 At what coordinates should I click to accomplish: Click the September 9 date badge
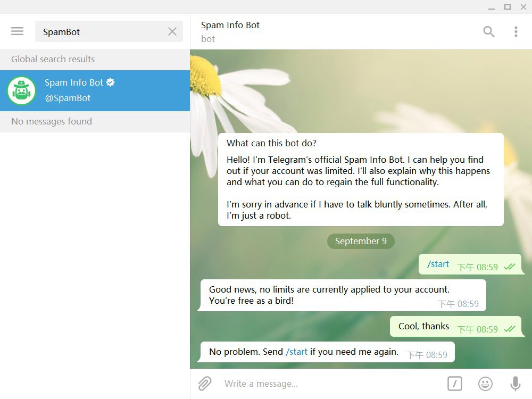[361, 241]
